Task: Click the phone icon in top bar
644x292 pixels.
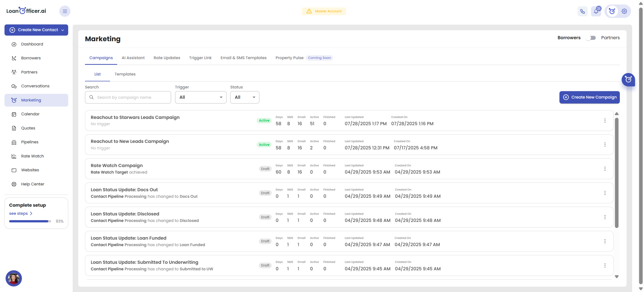Action: (582, 11)
